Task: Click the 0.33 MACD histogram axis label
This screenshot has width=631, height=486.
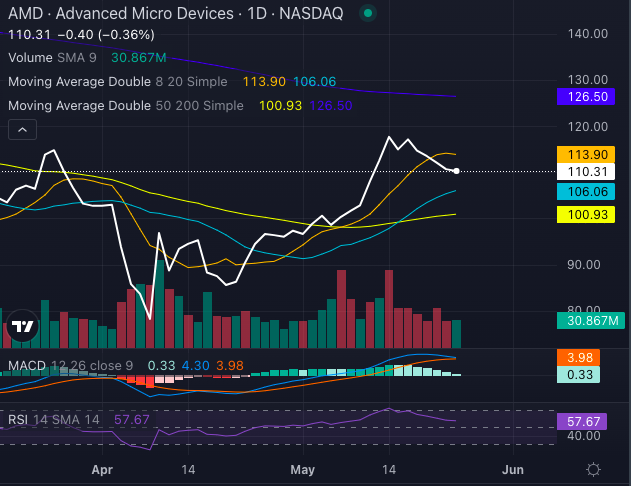Action: [x=578, y=375]
